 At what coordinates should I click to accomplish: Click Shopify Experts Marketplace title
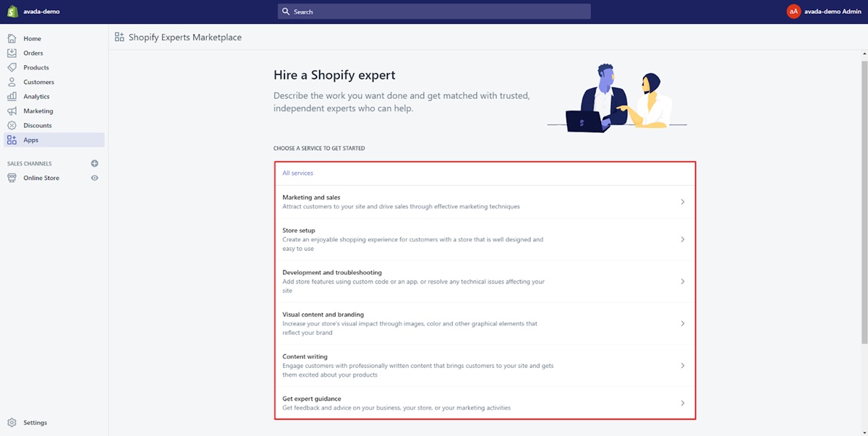[x=185, y=37]
